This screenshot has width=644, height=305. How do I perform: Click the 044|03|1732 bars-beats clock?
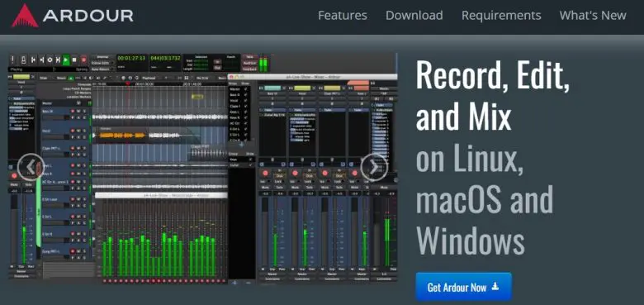click(x=165, y=59)
